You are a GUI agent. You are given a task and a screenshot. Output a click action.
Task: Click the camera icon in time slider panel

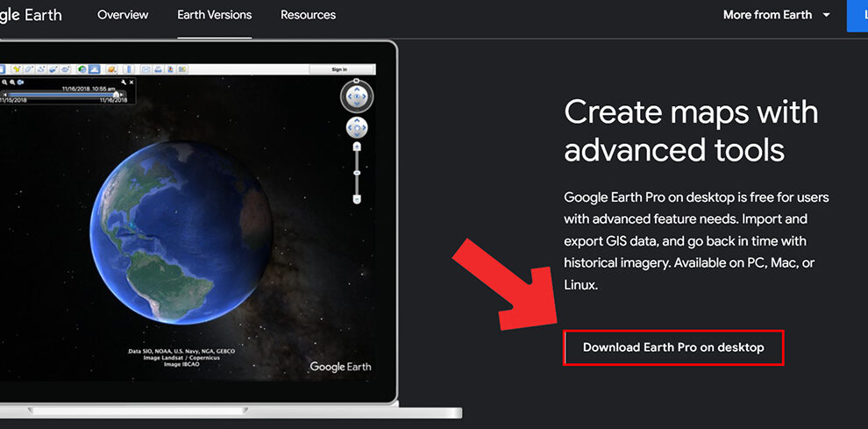point(20,82)
